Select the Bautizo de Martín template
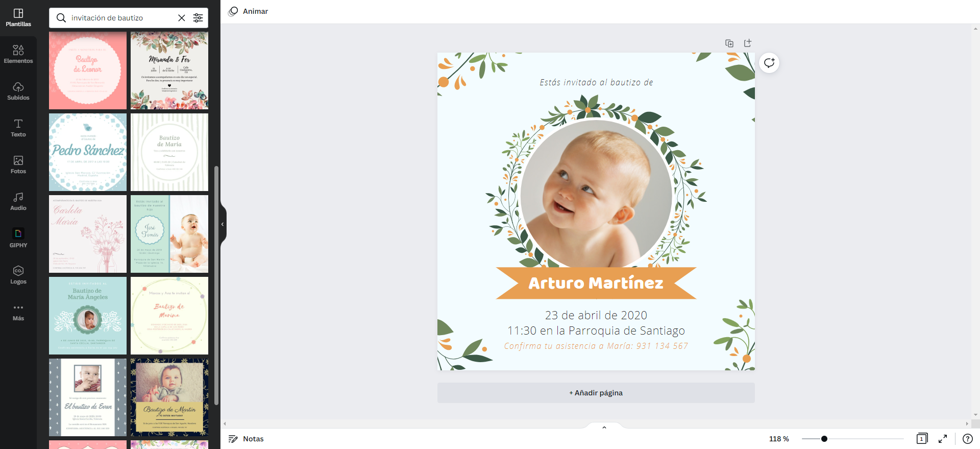The height and width of the screenshot is (449, 980). click(x=169, y=397)
